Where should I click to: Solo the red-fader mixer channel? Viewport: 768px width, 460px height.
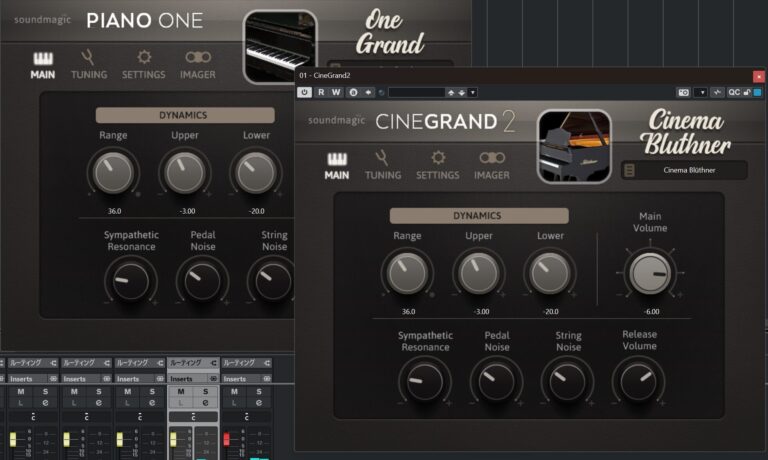[259, 391]
